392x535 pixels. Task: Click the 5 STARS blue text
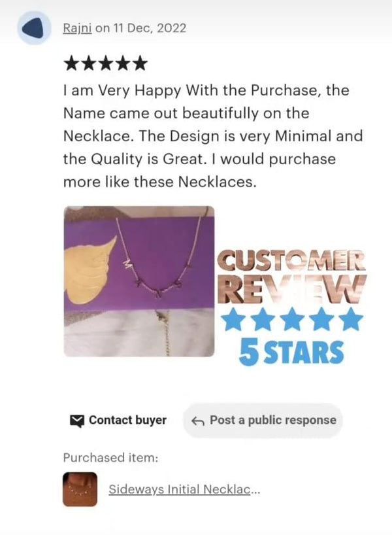point(291,353)
